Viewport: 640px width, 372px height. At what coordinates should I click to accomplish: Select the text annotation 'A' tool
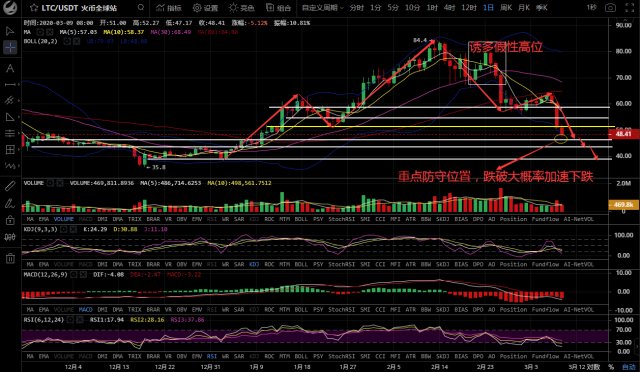(10, 68)
